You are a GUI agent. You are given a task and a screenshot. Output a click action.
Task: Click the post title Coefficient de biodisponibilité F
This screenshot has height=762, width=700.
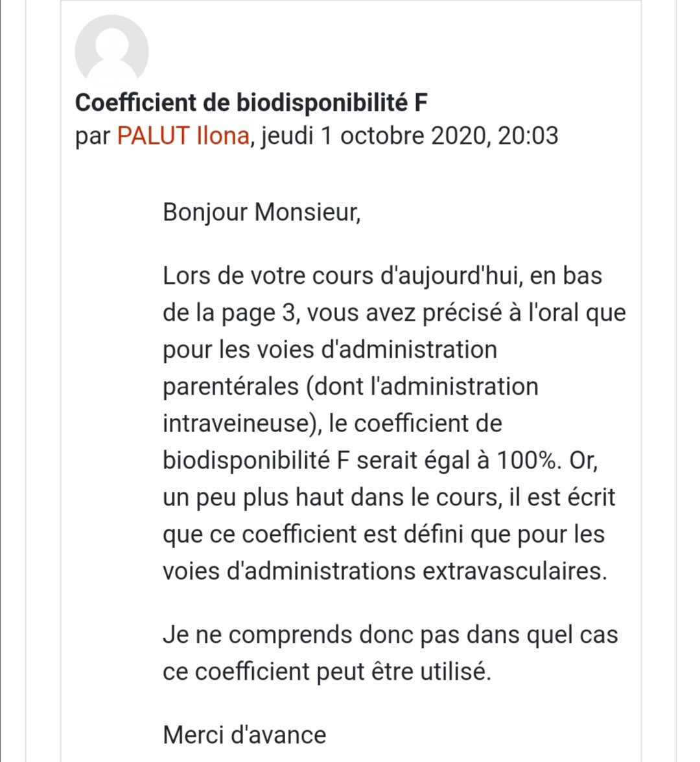click(x=251, y=102)
